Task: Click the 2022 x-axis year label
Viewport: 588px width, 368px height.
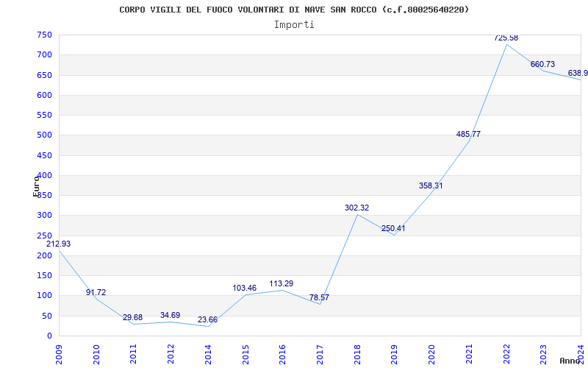Action: pyautogui.click(x=506, y=354)
